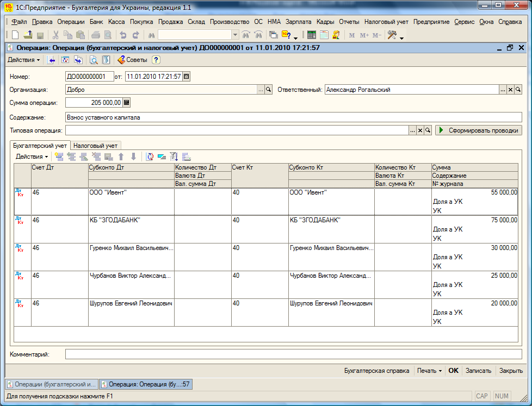532x406 pixels.
Task: Switch to Операции (бухгалтерский и...) window tab
Action: click(x=52, y=384)
